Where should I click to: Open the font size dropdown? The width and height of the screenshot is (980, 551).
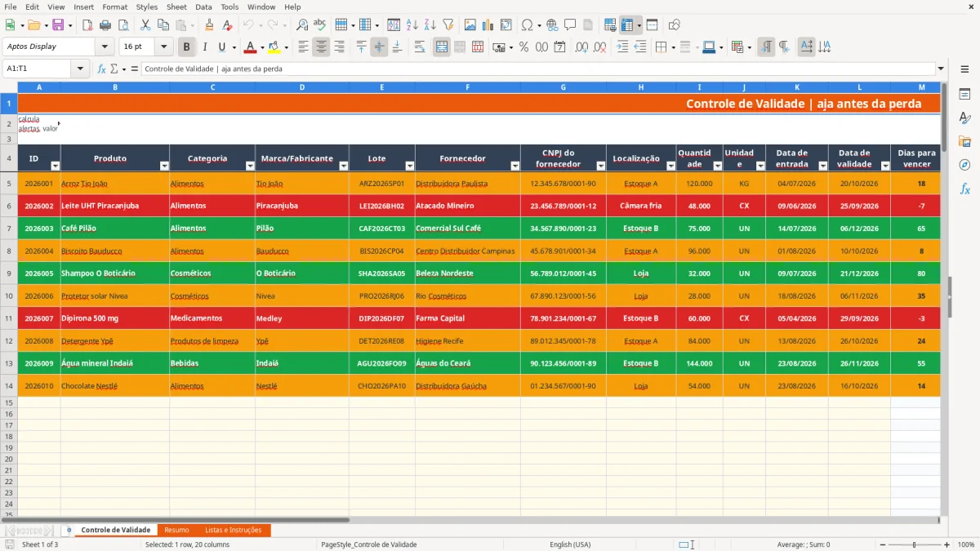point(163,47)
